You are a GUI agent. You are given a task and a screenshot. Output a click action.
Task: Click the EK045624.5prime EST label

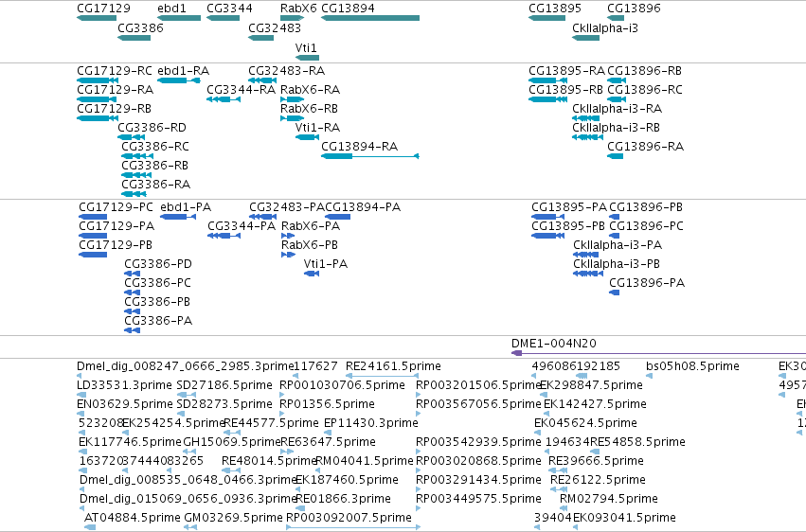point(585,424)
